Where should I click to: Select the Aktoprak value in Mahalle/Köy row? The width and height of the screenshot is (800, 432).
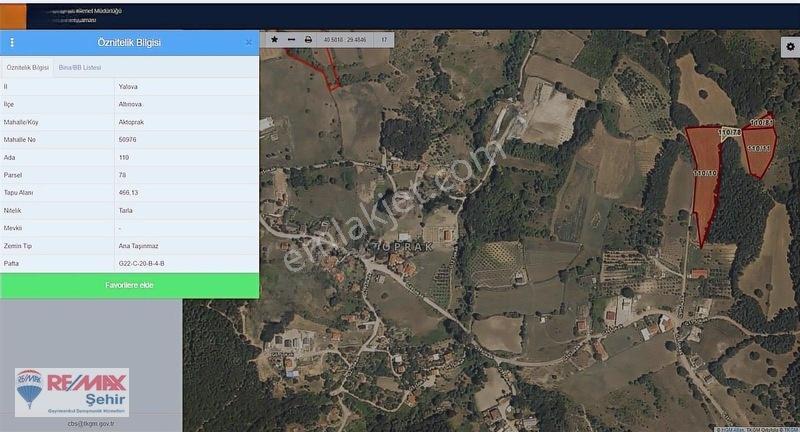click(x=131, y=122)
